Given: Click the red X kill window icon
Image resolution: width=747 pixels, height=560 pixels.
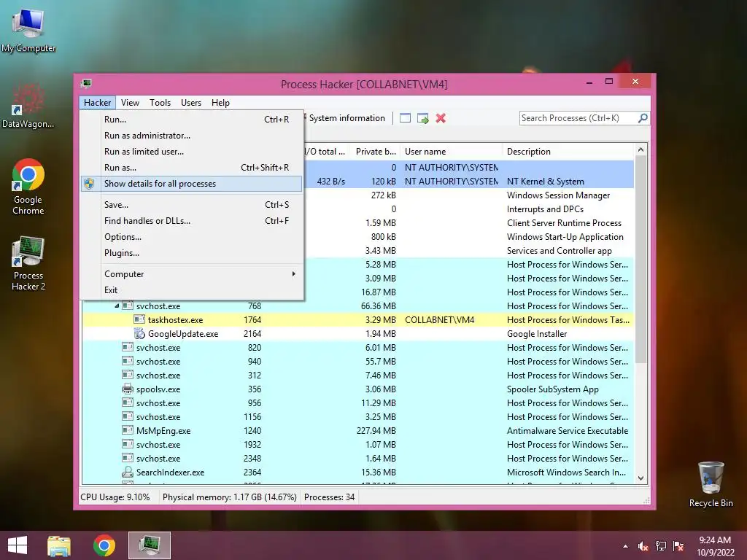Looking at the screenshot, I should (441, 118).
